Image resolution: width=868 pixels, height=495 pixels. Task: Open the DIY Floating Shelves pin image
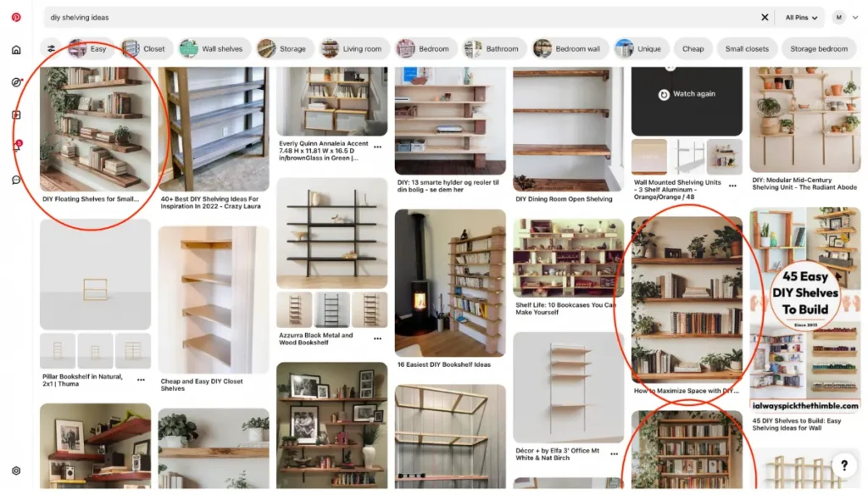pyautogui.click(x=95, y=129)
